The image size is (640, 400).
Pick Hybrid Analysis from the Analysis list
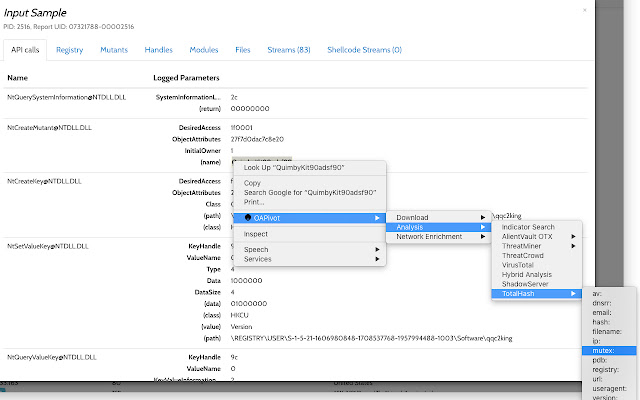530,274
